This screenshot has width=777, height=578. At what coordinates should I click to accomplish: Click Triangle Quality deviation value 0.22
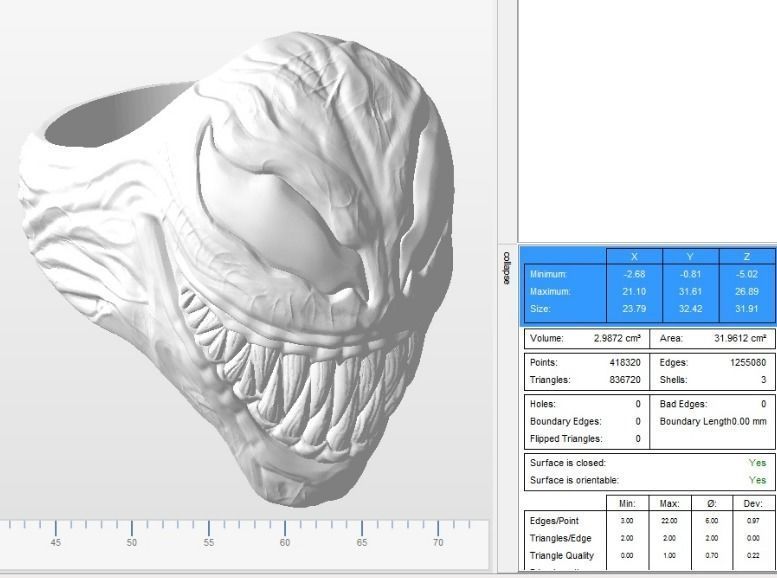[753, 556]
